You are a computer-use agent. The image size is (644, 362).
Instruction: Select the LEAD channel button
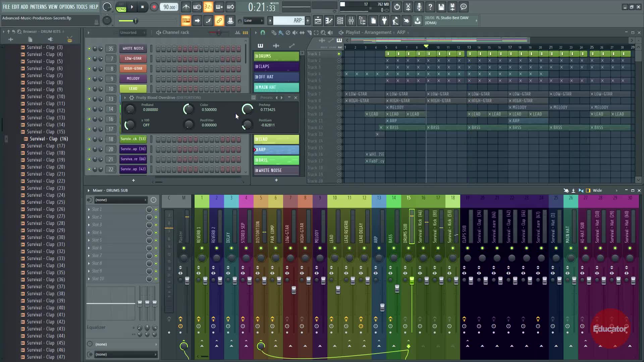coord(133,89)
